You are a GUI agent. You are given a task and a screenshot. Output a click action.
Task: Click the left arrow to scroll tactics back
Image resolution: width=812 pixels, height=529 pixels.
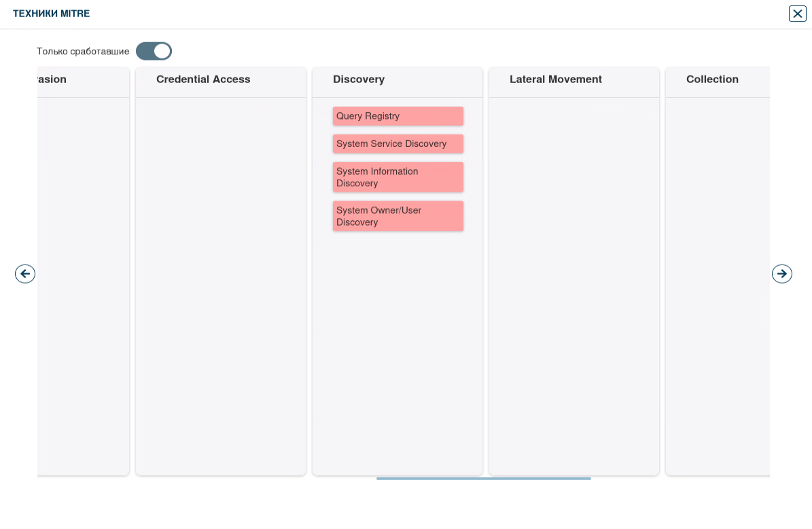(25, 273)
